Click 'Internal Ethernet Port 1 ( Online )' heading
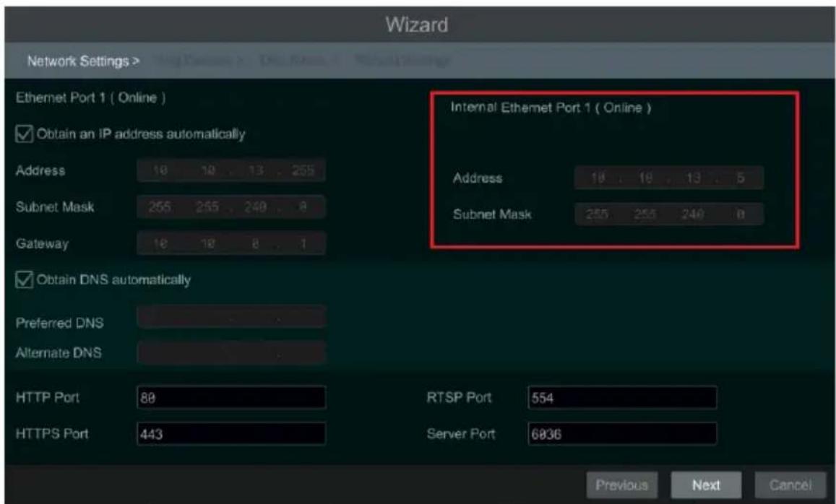836x504 pixels. [x=551, y=108]
